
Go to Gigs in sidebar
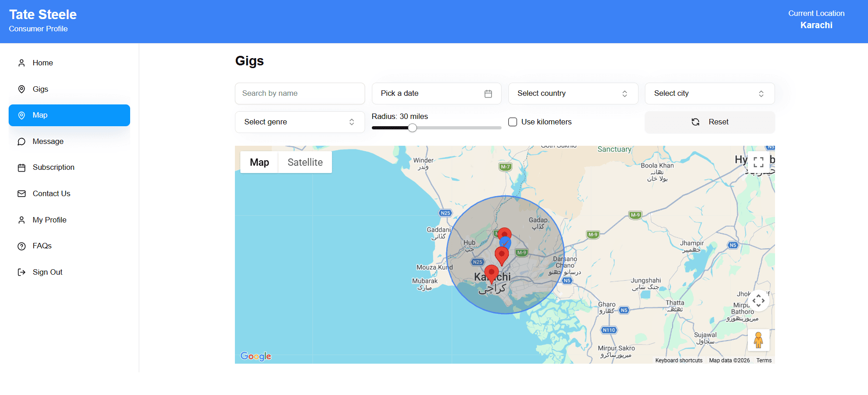tap(40, 89)
